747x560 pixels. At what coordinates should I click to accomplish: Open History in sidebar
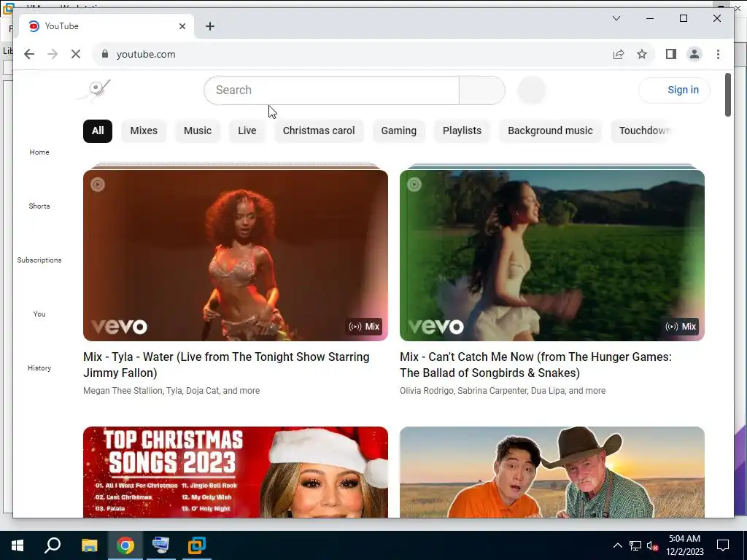click(x=39, y=367)
